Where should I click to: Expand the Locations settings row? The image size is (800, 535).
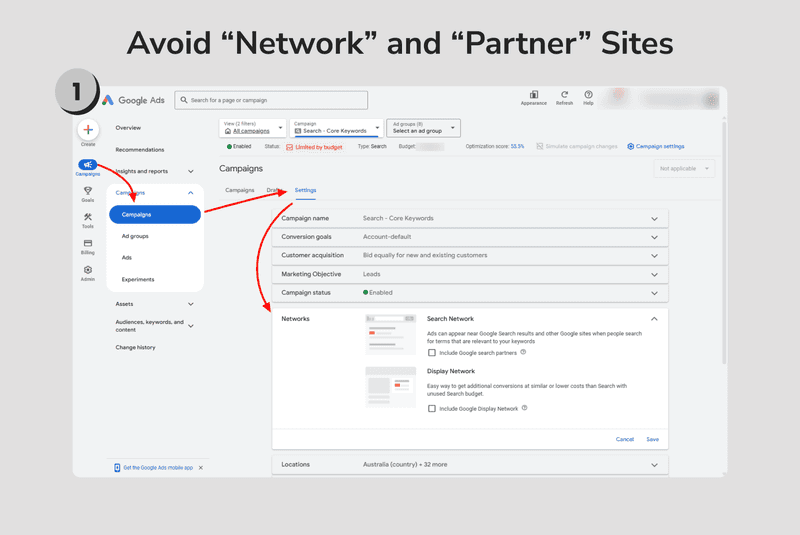coord(470,465)
